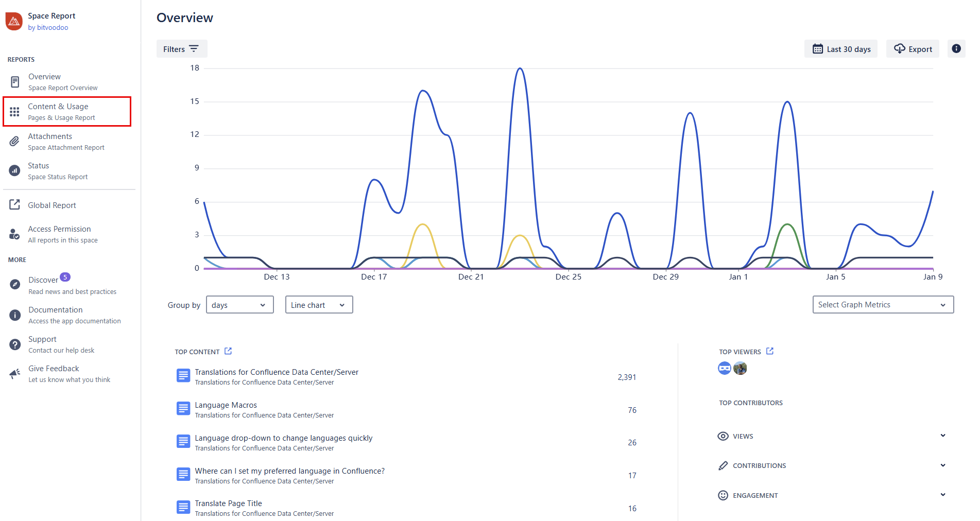Go to Global Report
980x521 pixels.
pyautogui.click(x=52, y=205)
